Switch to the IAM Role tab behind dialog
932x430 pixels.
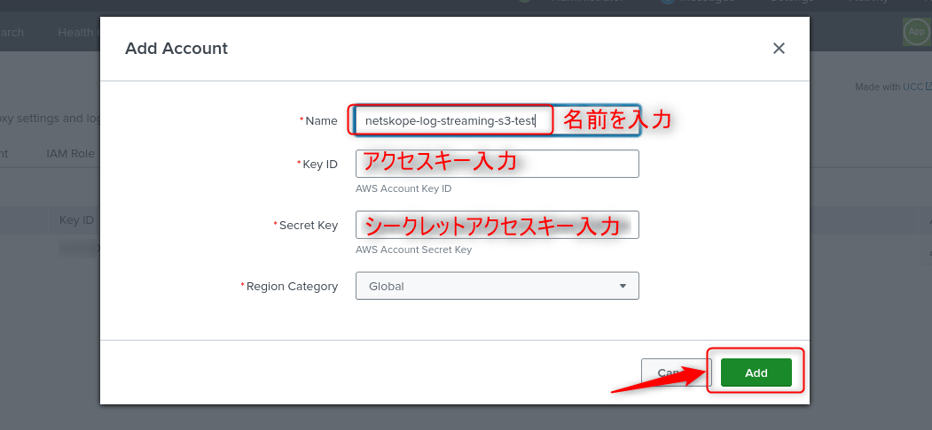pos(70,153)
